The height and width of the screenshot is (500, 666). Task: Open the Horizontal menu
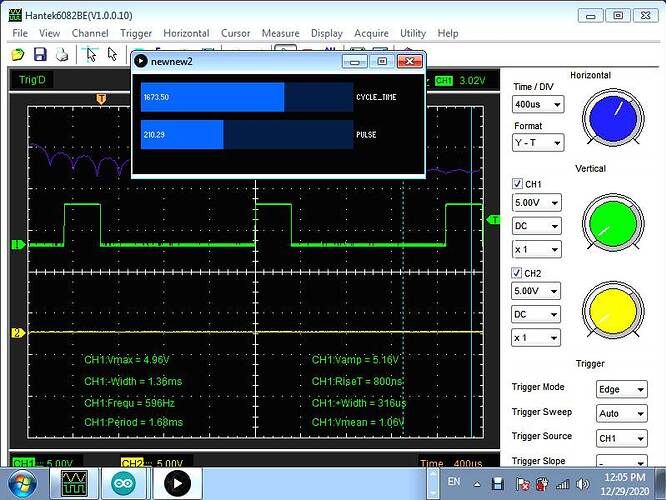tap(186, 33)
